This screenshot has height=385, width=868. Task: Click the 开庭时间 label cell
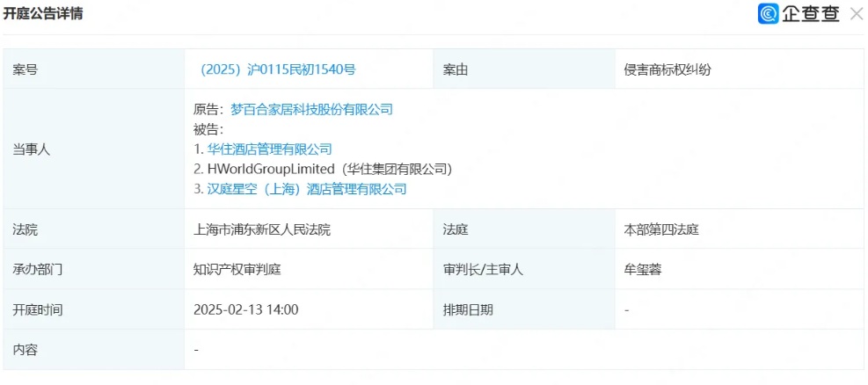coord(93,309)
